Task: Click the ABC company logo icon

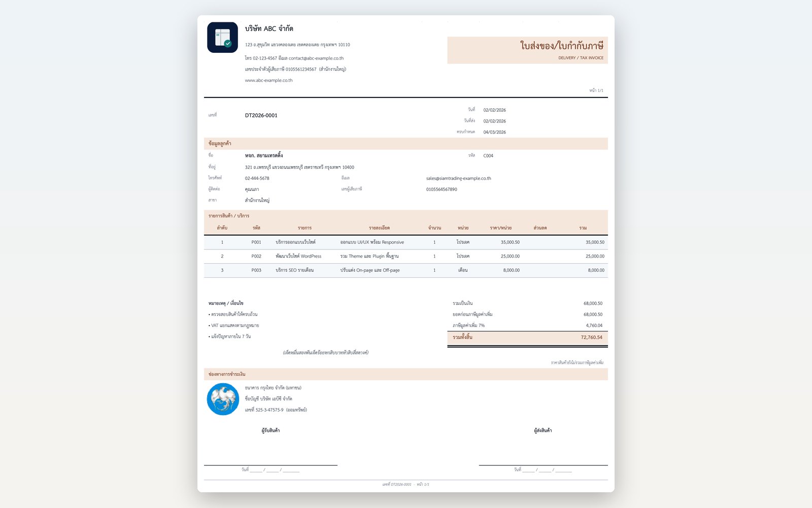Action: (x=222, y=38)
